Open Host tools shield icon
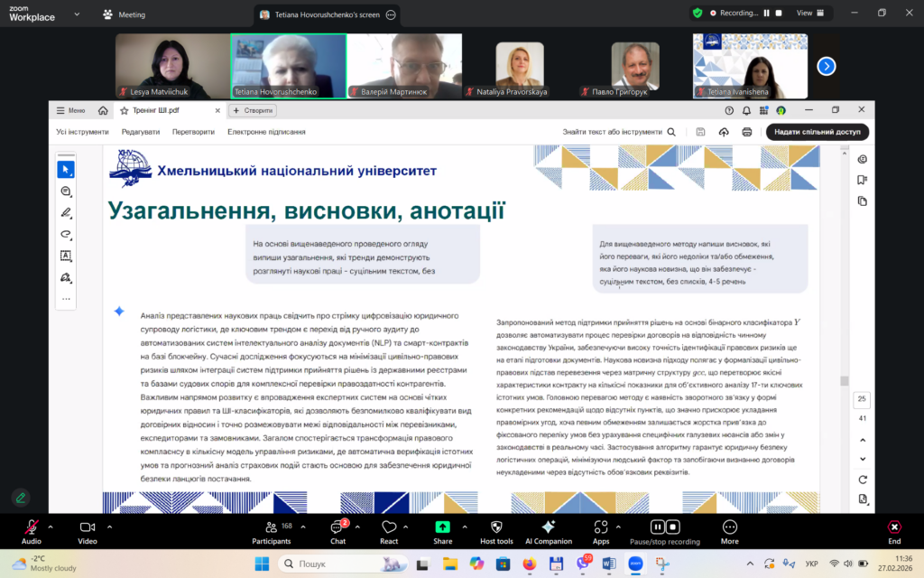 496,527
